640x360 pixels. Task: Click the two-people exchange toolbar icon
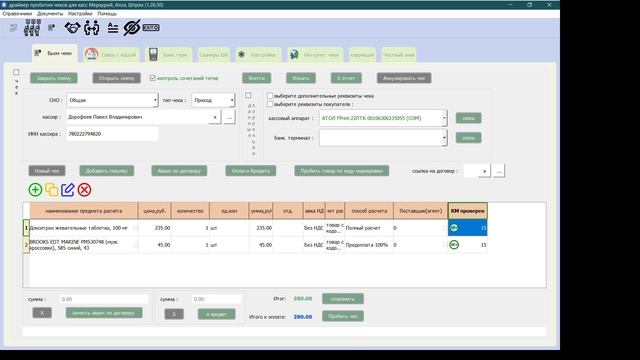[x=91, y=28]
